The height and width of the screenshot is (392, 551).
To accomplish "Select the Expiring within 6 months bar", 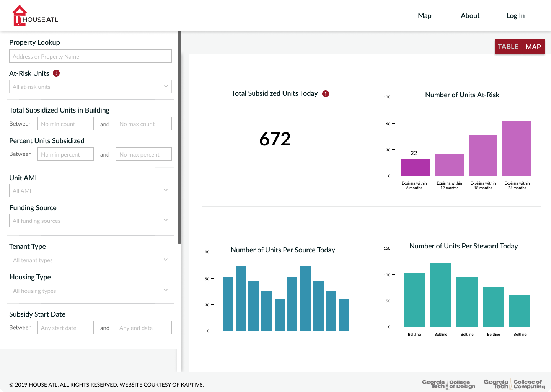I will coord(416,167).
